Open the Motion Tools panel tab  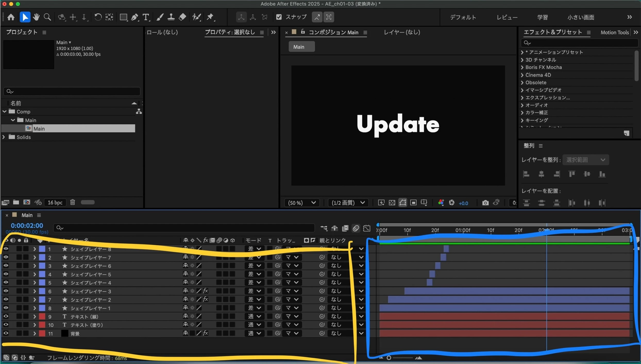coord(614,32)
